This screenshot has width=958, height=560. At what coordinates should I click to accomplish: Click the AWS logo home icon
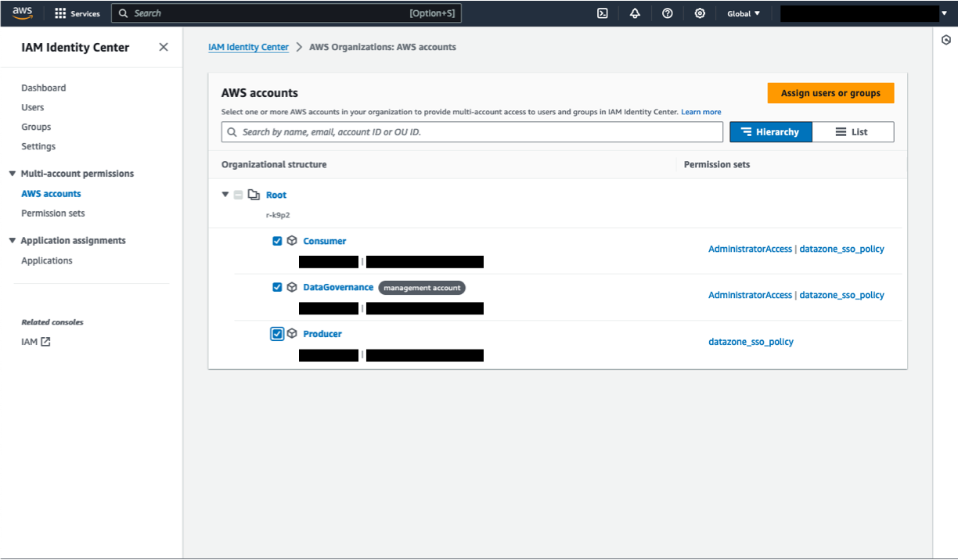[x=22, y=13]
